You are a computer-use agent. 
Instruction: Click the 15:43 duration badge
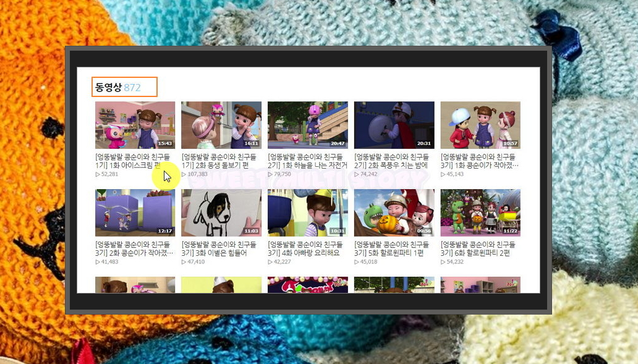click(165, 143)
